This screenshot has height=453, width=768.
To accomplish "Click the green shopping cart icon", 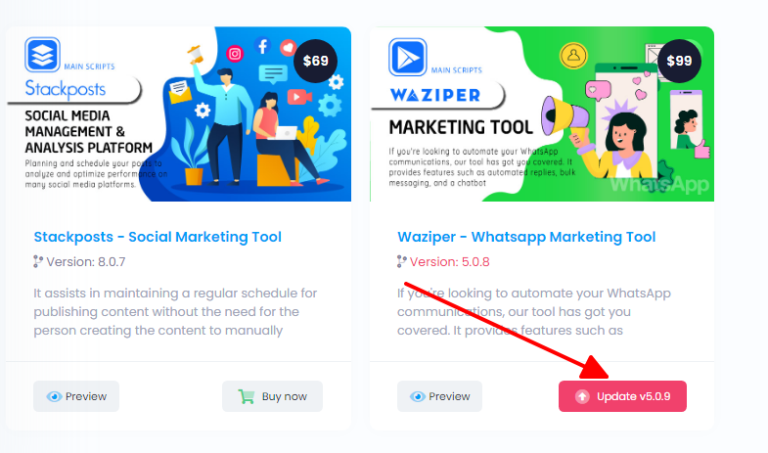I will tap(246, 396).
